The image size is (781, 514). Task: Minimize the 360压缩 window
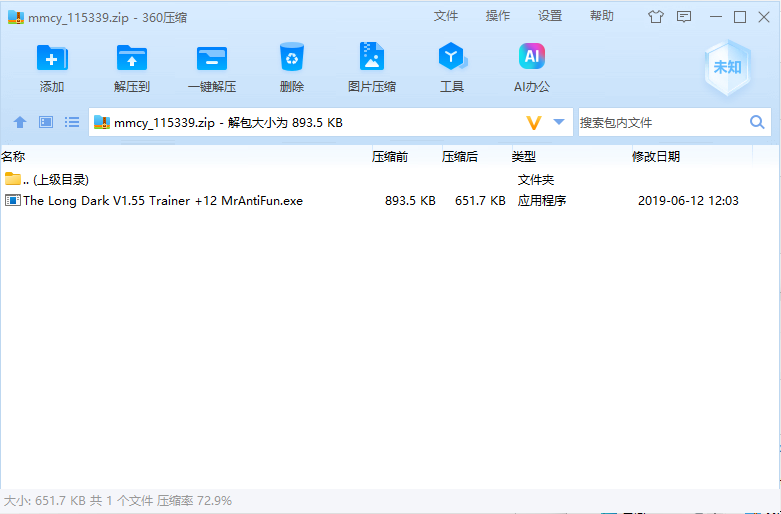pyautogui.click(x=716, y=17)
